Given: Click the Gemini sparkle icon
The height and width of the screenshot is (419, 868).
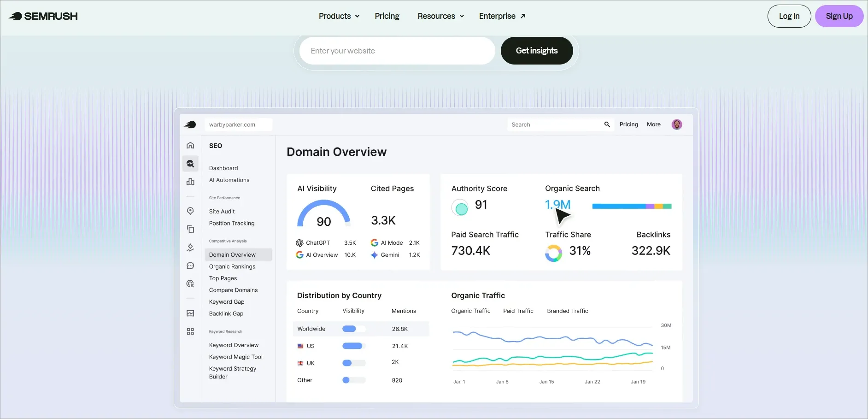Looking at the screenshot, I should (x=375, y=255).
